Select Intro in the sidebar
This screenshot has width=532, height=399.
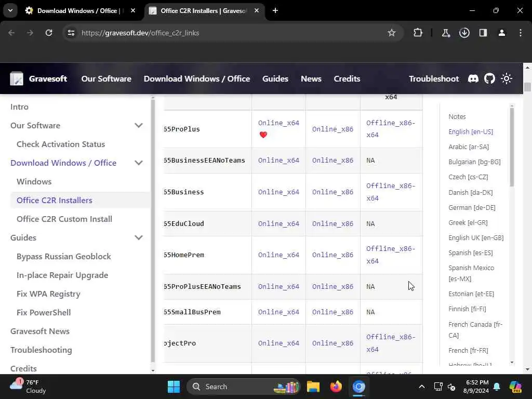tap(19, 107)
